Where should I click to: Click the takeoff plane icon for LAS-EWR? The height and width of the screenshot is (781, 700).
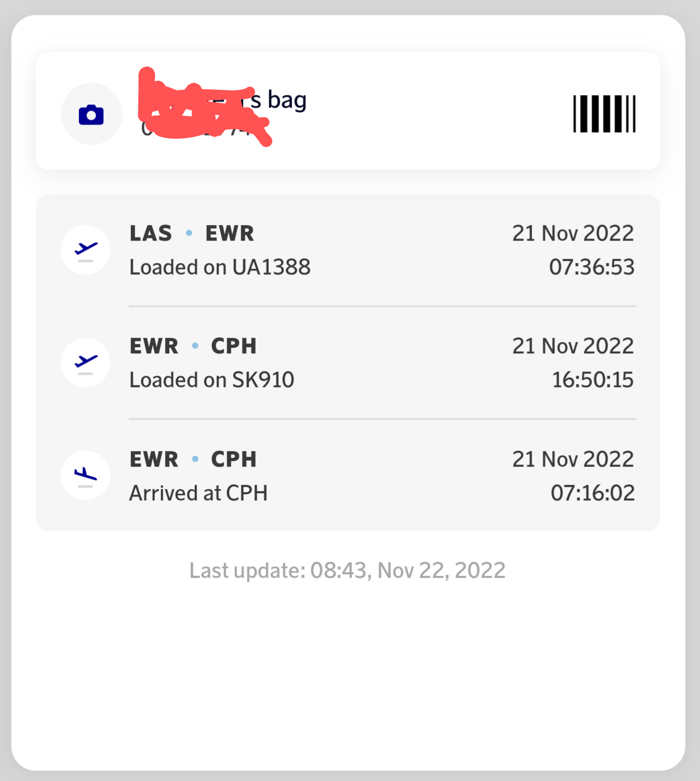[86, 250]
